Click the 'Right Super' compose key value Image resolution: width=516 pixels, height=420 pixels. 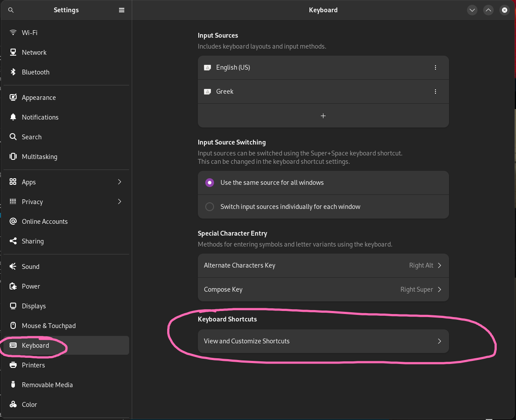[x=417, y=289]
